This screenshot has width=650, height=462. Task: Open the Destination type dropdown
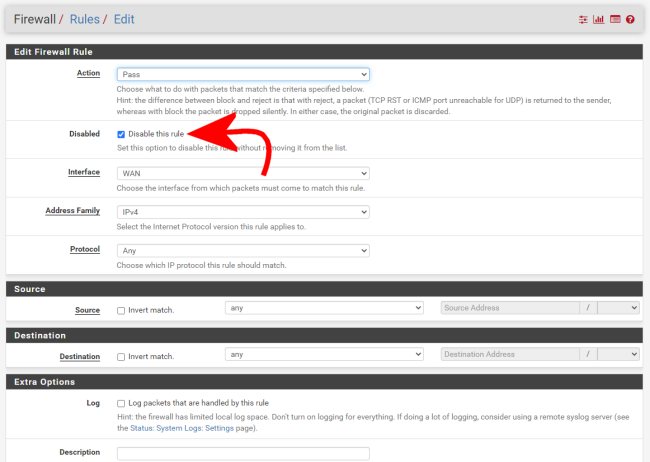pyautogui.click(x=324, y=354)
